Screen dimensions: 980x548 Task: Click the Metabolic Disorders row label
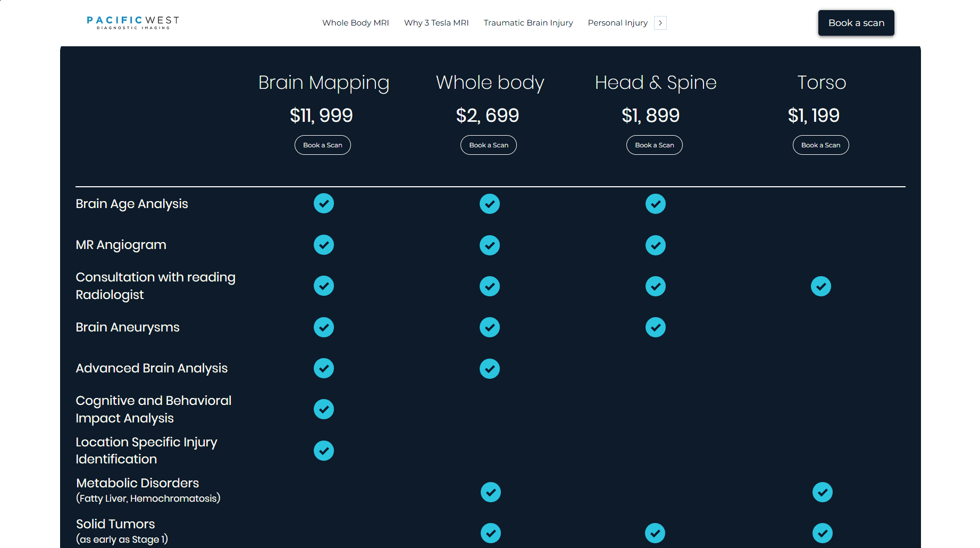coord(148,490)
